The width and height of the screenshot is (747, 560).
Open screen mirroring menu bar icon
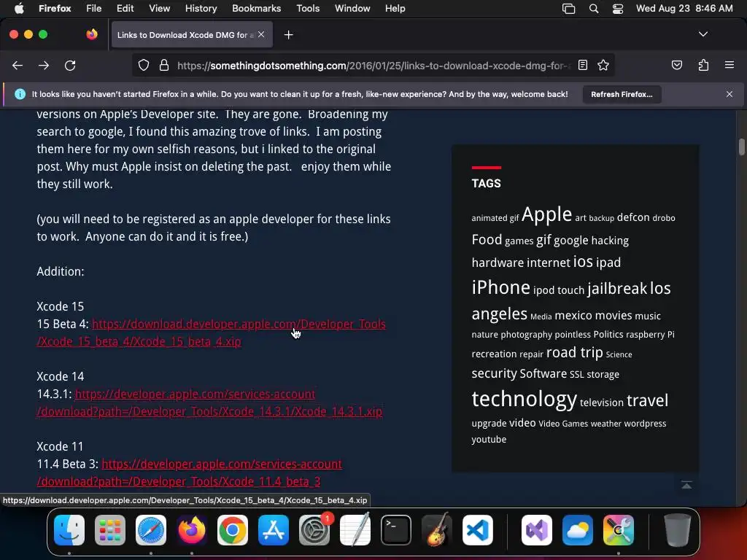568,9
